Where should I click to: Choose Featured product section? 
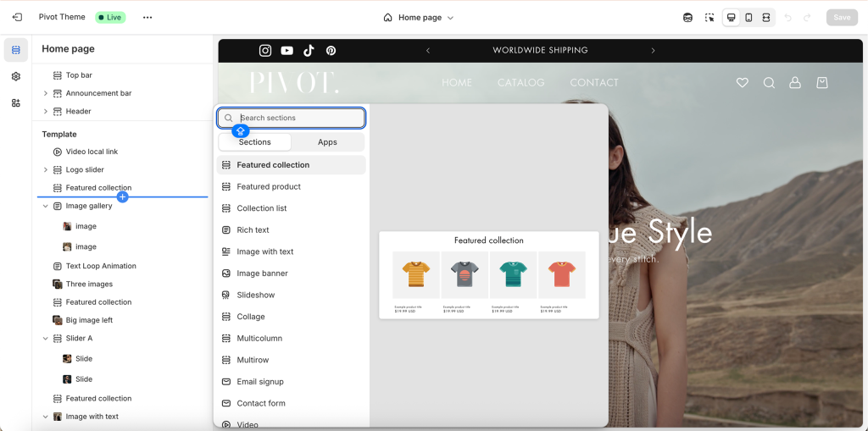(292, 187)
